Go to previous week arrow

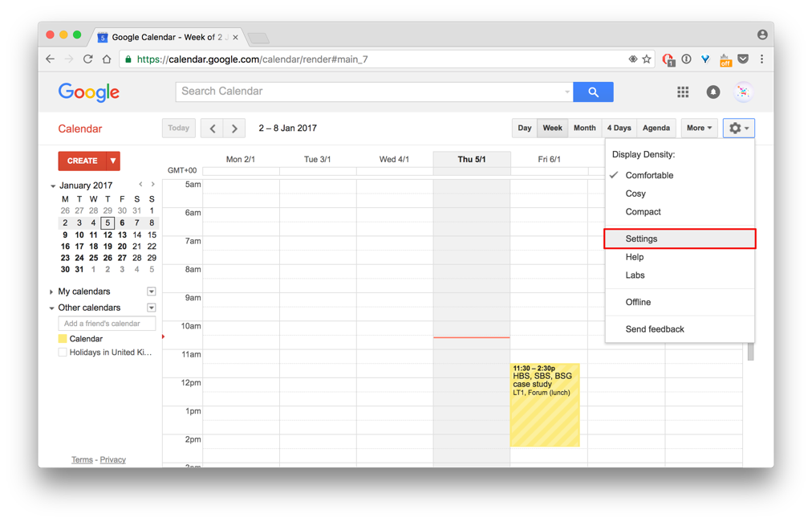(x=213, y=128)
